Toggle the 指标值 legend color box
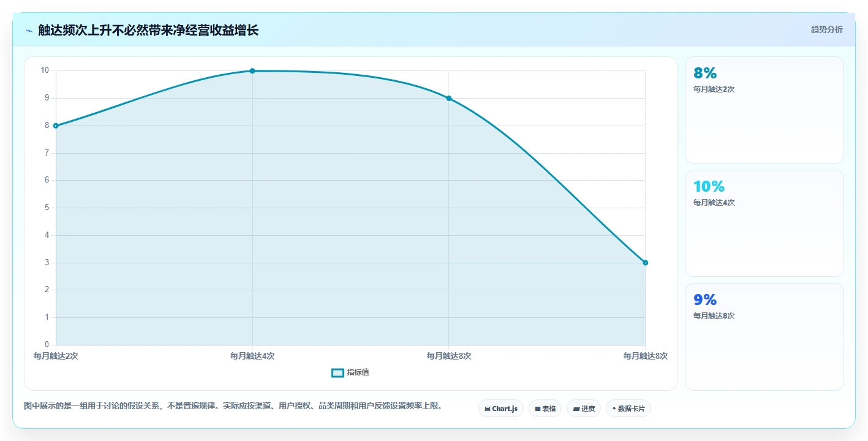Image resolution: width=868 pixels, height=441 pixels. [x=338, y=372]
